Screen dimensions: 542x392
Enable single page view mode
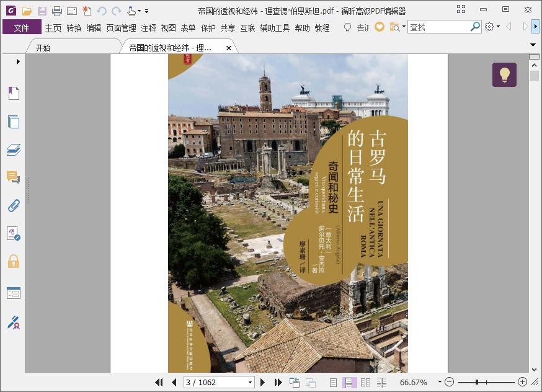[333, 382]
